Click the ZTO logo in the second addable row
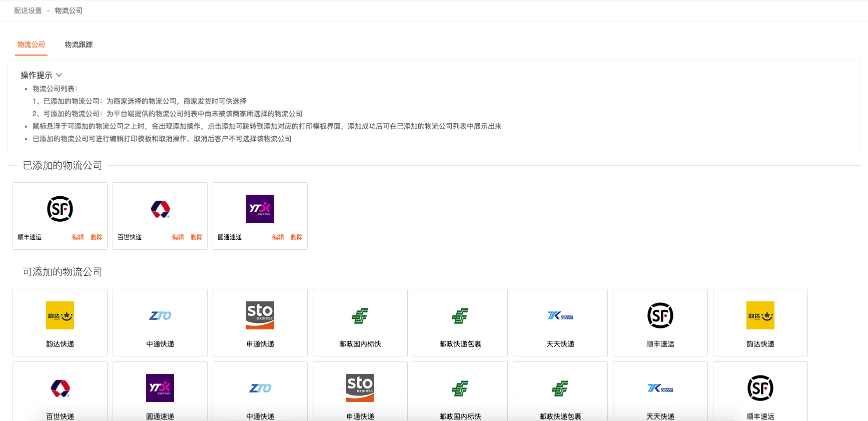Viewport: 868px width, 421px height. [x=260, y=388]
